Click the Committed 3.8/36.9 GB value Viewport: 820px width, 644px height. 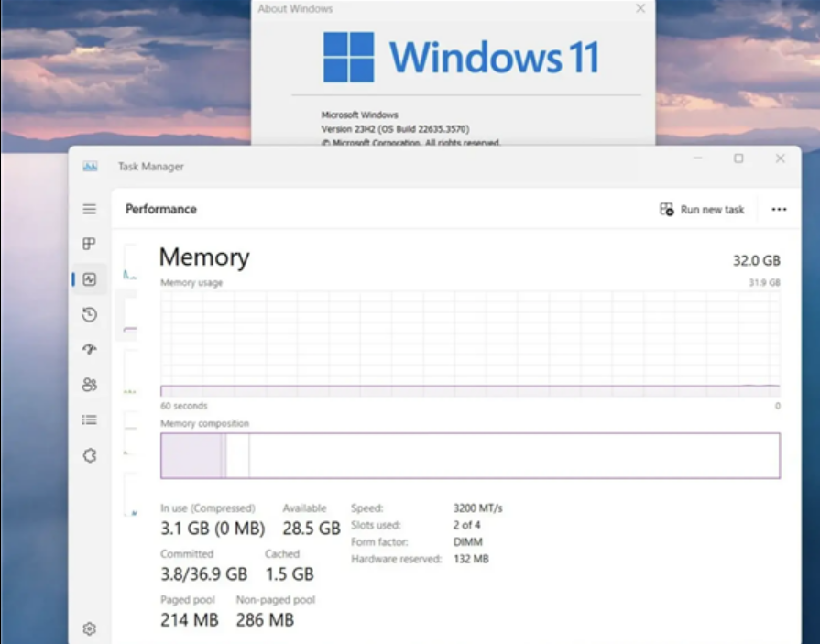[203, 574]
